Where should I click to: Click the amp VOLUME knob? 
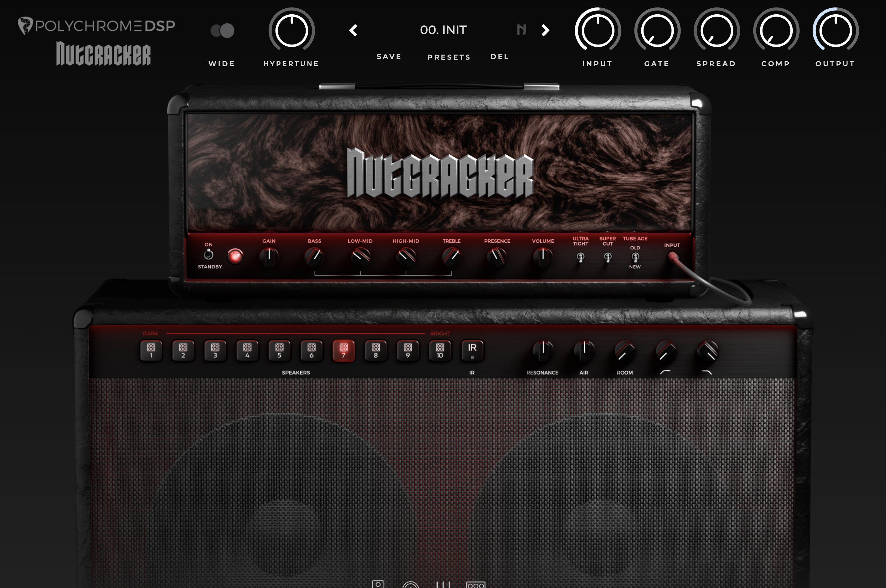click(x=543, y=257)
